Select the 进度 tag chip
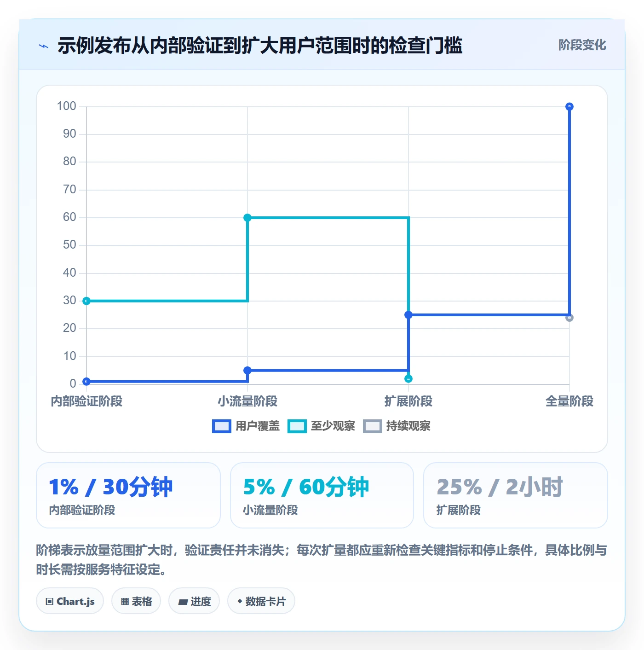The image size is (644, 650). click(x=194, y=601)
